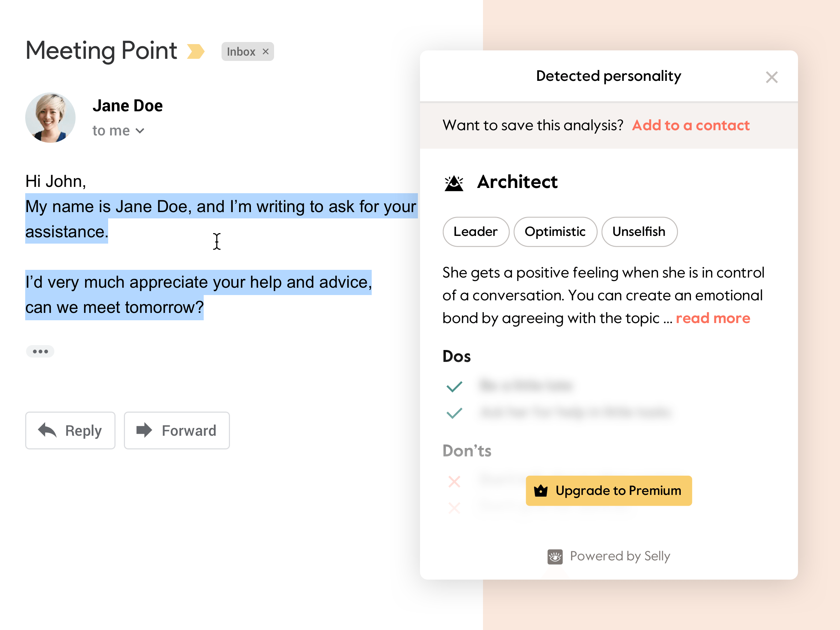Click the first red X under Don'ts
Screen dimensions: 840x630
tap(454, 482)
